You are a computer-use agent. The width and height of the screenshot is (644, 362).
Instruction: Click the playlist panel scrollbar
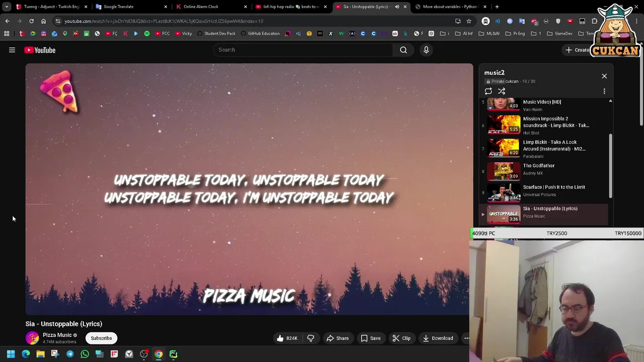(x=610, y=166)
